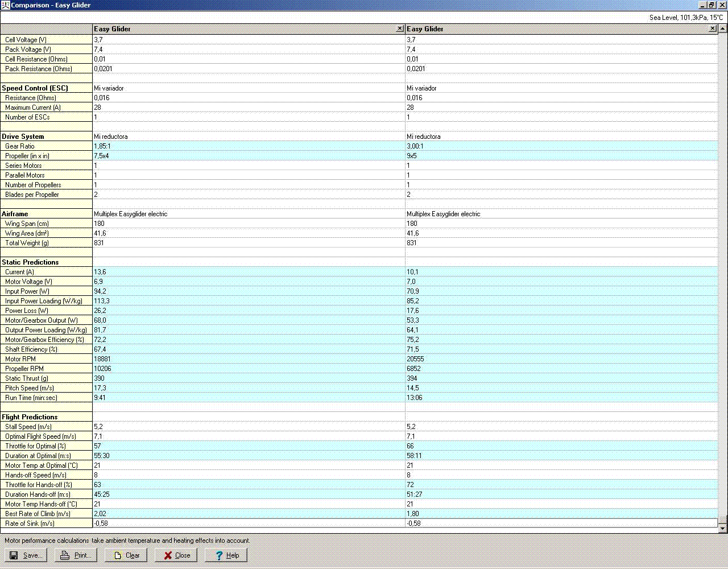Select the Static Thrust (g) row label

[x=27, y=378]
